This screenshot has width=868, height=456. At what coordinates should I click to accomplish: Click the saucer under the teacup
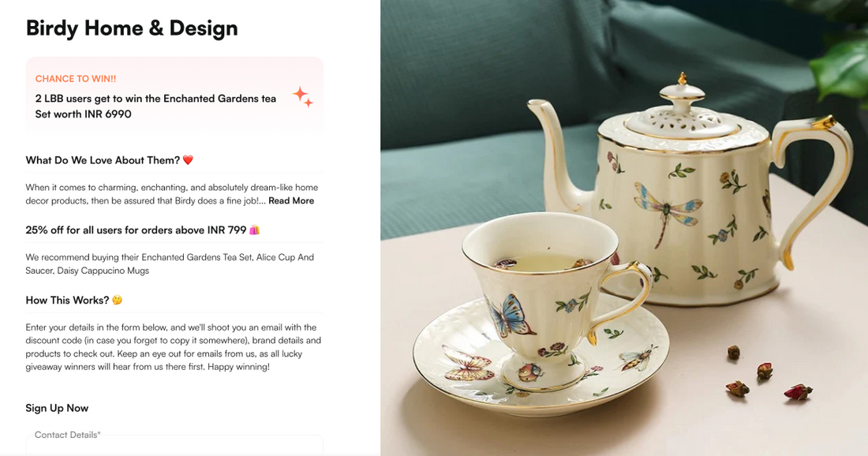point(541,357)
